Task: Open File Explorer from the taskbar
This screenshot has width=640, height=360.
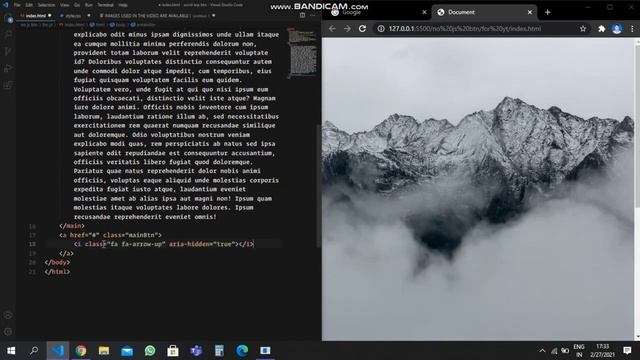Action: [104, 351]
